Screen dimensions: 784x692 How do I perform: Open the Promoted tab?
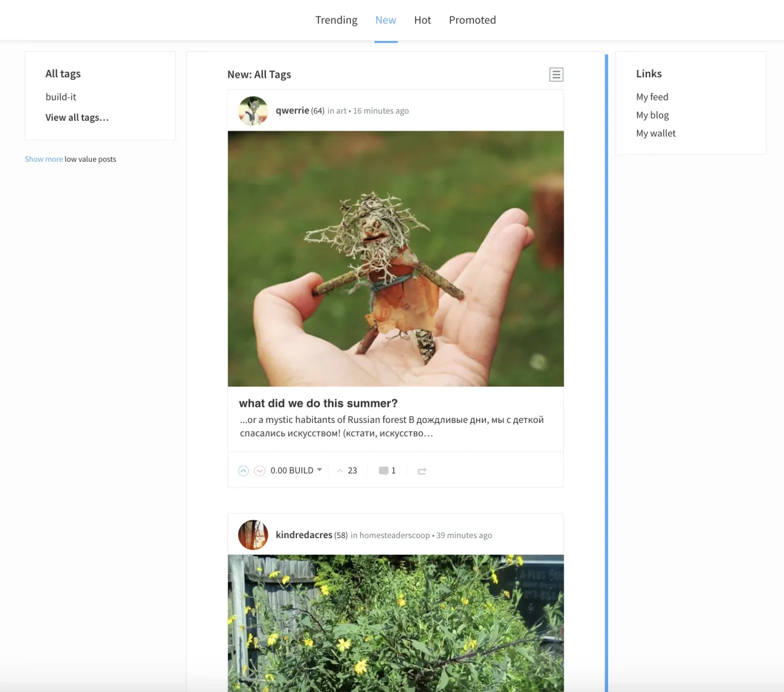click(472, 20)
